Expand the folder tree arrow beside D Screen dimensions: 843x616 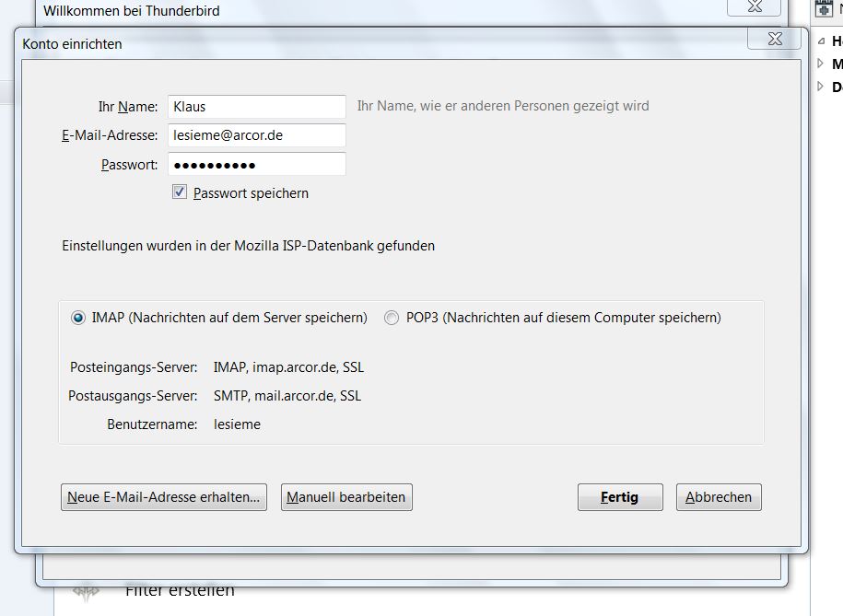(x=820, y=87)
